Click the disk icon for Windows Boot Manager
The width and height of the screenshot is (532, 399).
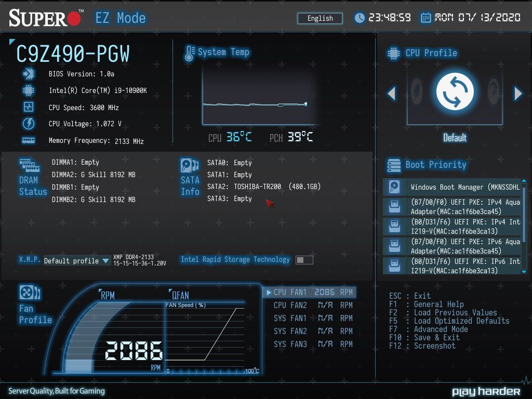pos(394,187)
